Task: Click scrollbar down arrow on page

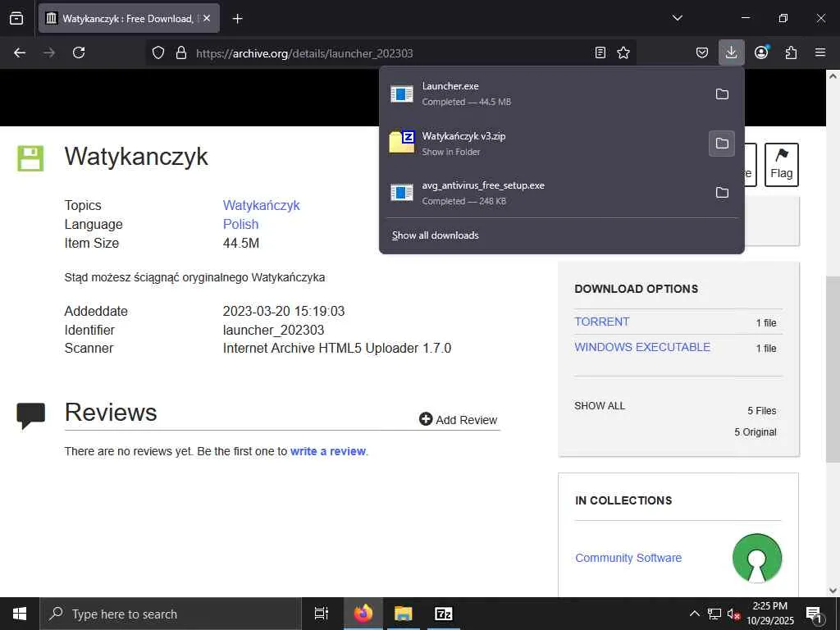Action: click(x=833, y=591)
